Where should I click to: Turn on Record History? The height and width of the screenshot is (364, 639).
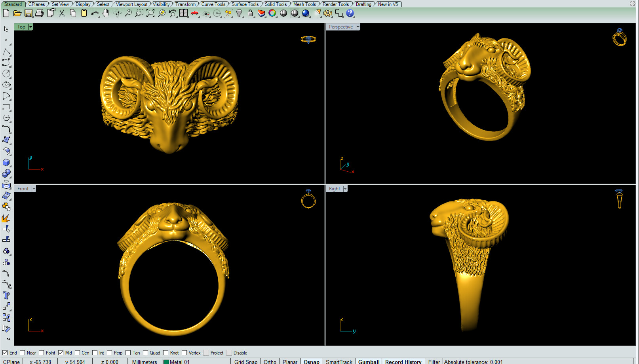pyautogui.click(x=403, y=361)
